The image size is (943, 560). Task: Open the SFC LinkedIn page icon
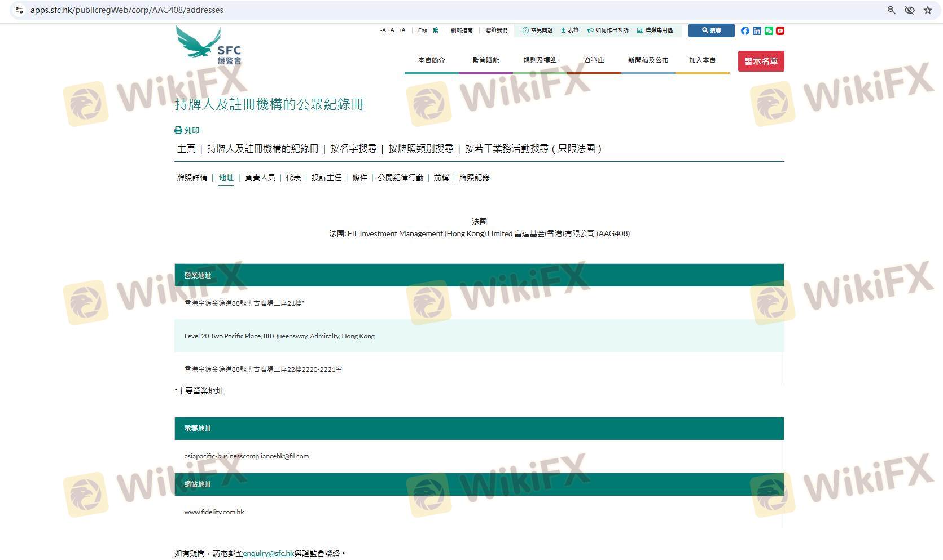(757, 30)
